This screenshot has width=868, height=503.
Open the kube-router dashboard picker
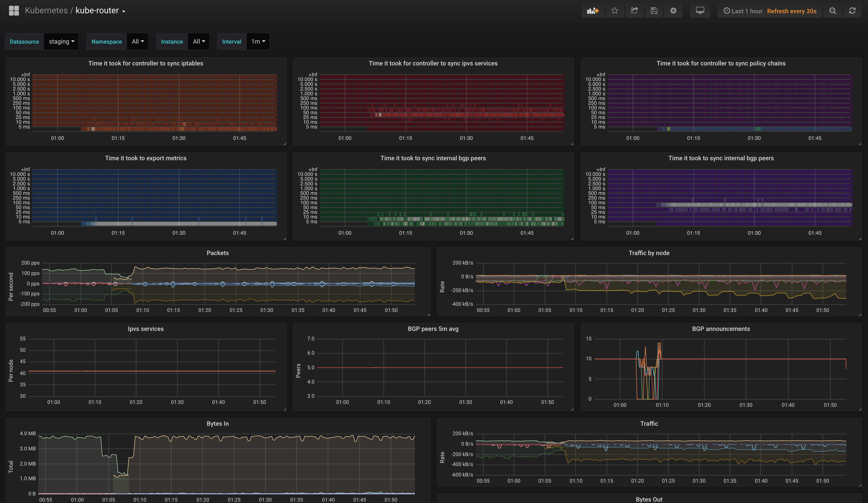[x=100, y=11]
